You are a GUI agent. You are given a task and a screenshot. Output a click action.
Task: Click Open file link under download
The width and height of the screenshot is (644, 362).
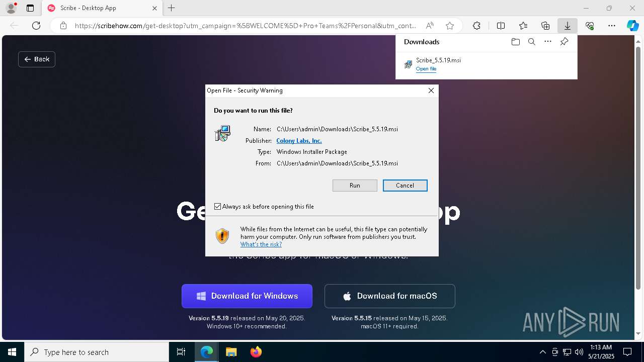426,69
